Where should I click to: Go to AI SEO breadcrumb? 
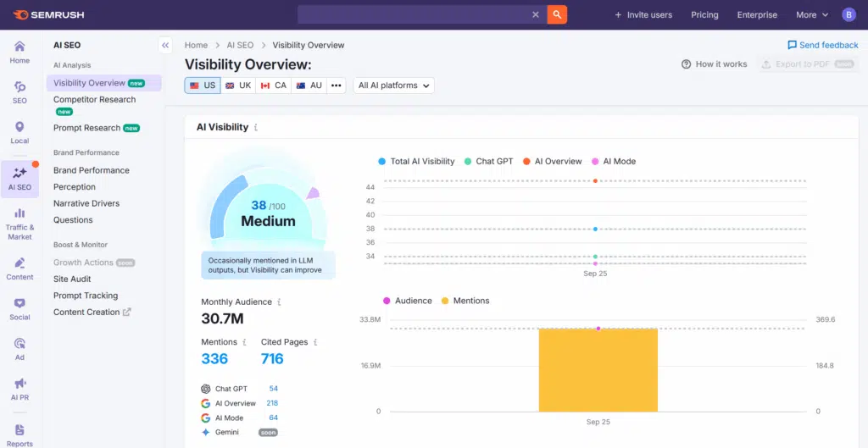click(x=240, y=46)
